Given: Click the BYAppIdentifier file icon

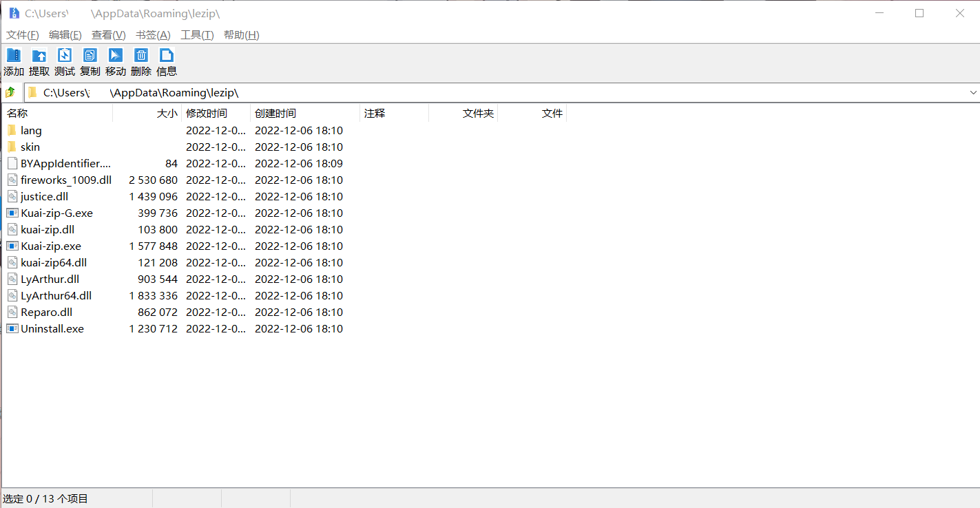Looking at the screenshot, I should (12, 163).
